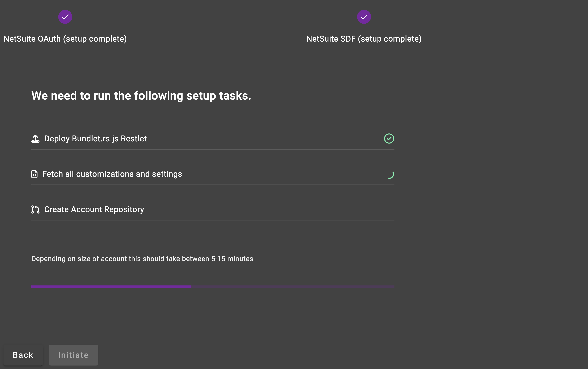Click the NetSuite SDF step checkmark circle
Image resolution: width=588 pixels, height=369 pixels.
tap(364, 17)
